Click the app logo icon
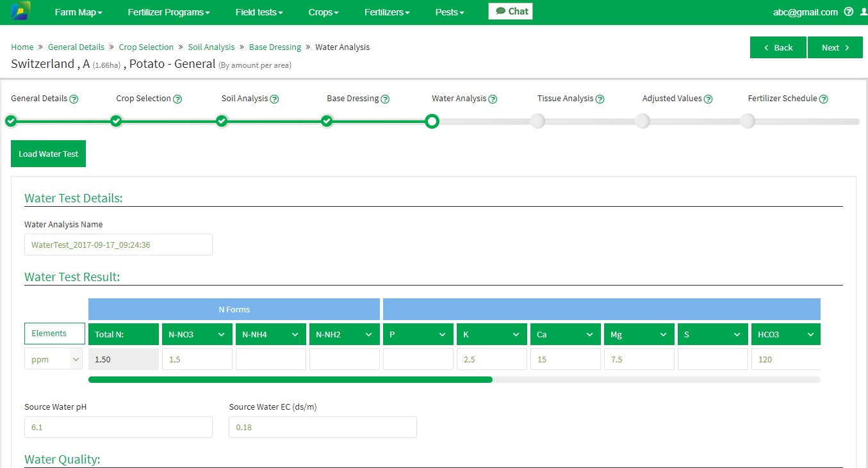This screenshot has width=868, height=468. coord(20,12)
